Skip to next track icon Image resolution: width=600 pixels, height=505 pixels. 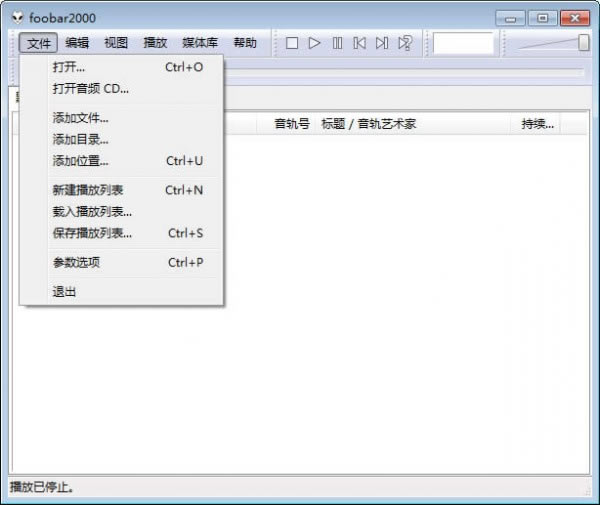point(381,43)
